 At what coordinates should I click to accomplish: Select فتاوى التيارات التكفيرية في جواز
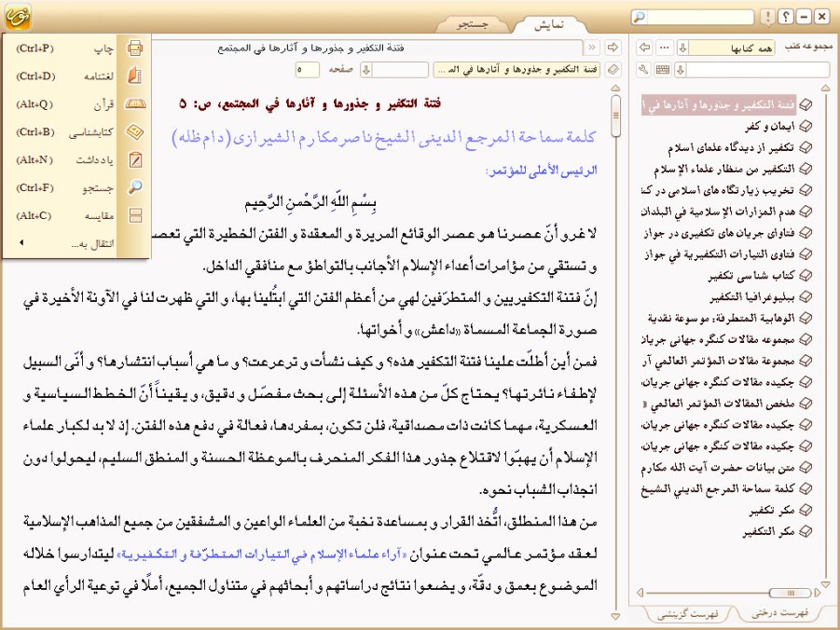720,254
